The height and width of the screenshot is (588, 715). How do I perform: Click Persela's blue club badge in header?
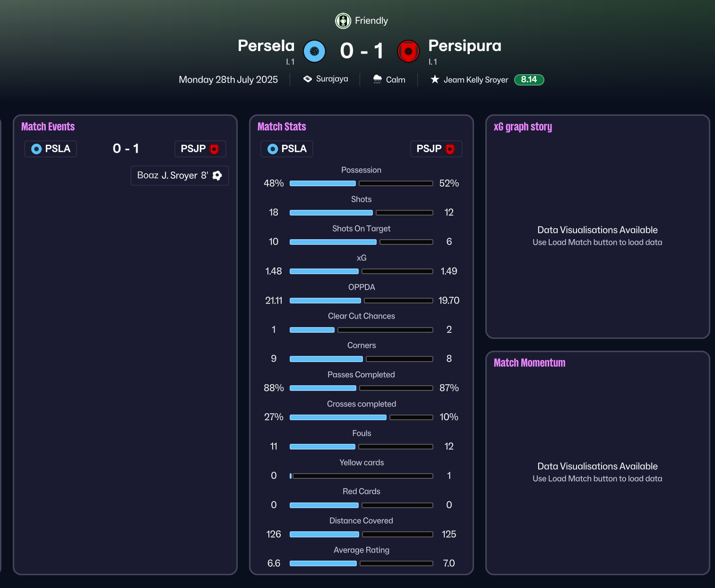pyautogui.click(x=314, y=52)
